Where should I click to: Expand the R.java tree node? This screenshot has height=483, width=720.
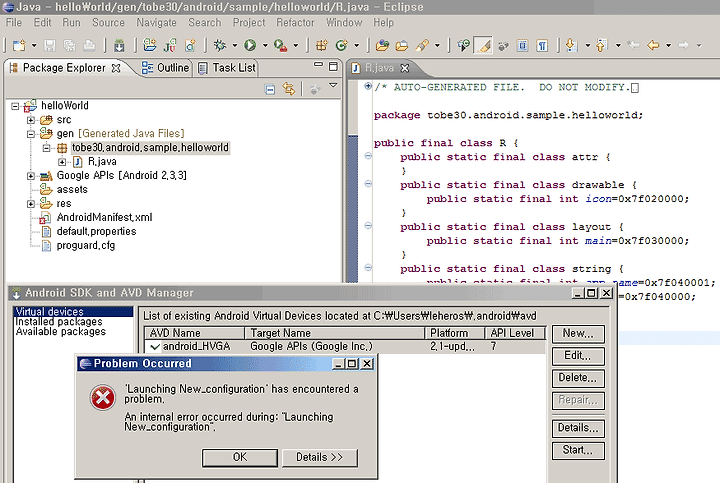click(62, 162)
